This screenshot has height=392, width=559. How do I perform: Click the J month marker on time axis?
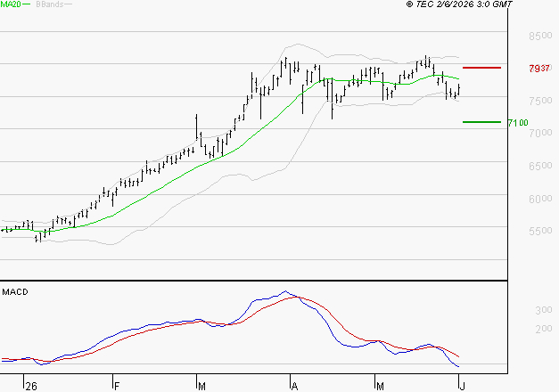point(463,387)
